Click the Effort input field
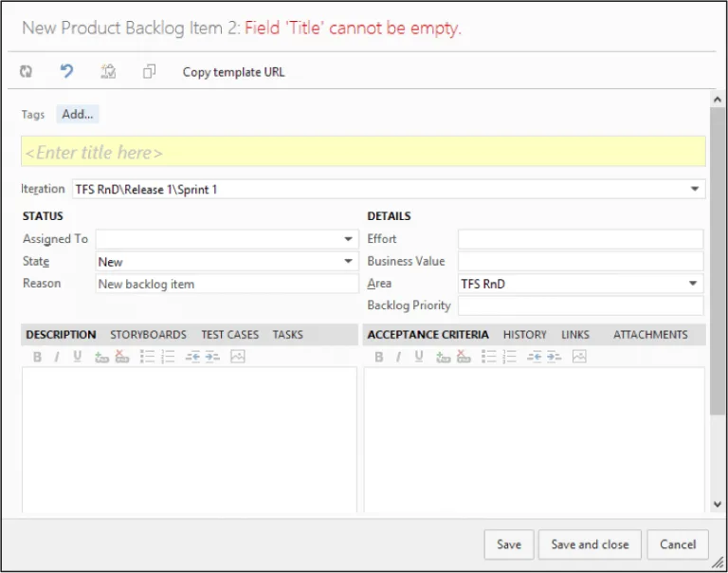The width and height of the screenshot is (728, 573). 580,239
